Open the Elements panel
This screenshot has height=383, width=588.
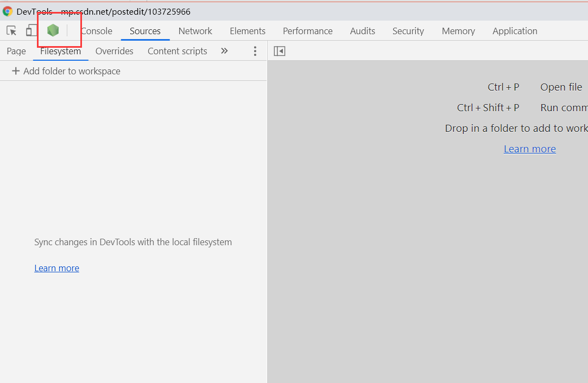[247, 31]
